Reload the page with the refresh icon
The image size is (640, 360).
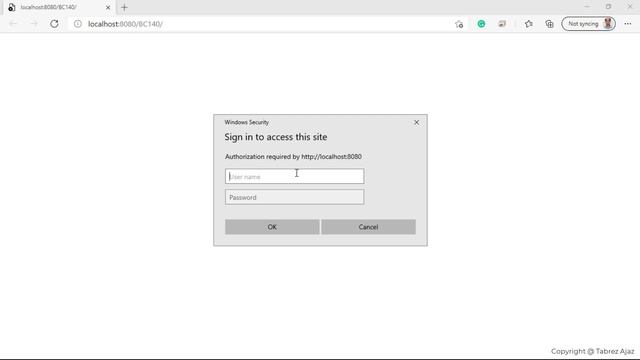[54, 24]
